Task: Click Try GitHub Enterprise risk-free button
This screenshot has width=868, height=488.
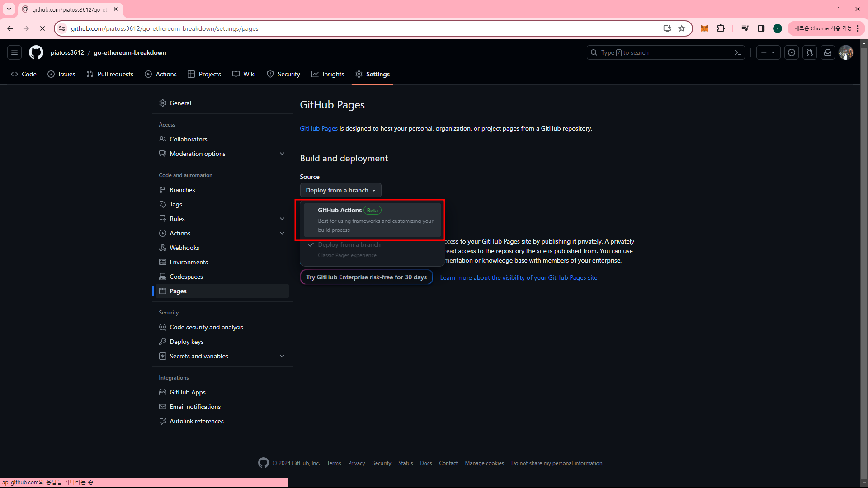Action: point(366,277)
